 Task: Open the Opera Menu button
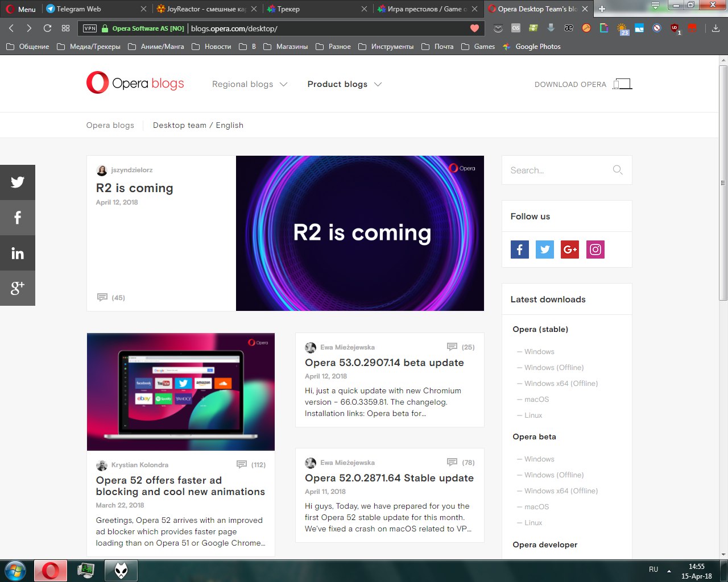click(x=21, y=9)
